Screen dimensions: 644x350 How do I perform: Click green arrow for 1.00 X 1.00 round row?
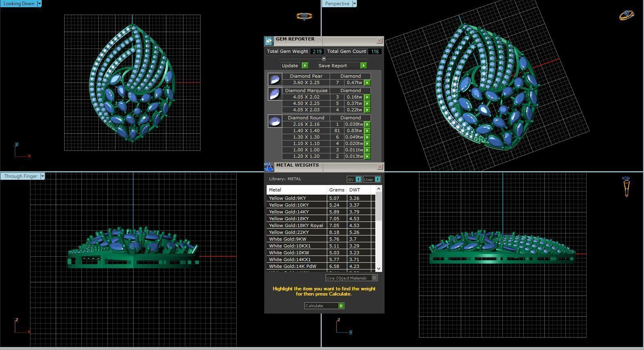point(367,150)
